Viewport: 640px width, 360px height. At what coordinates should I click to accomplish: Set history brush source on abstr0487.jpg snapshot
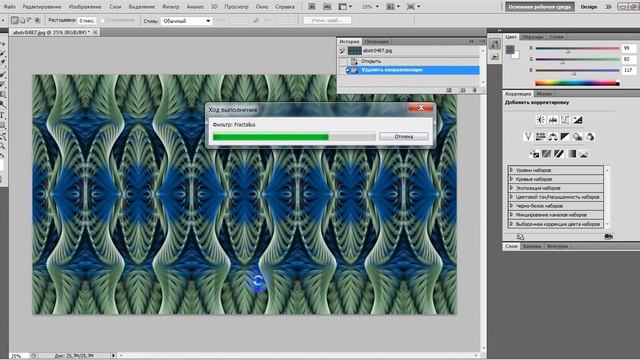click(342, 51)
